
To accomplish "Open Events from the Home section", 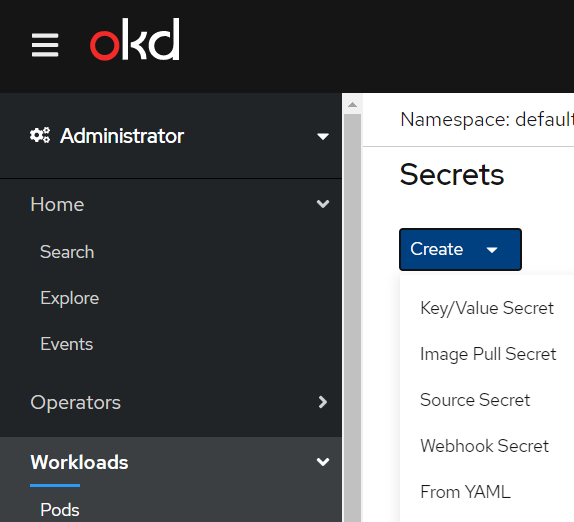I will coord(67,344).
